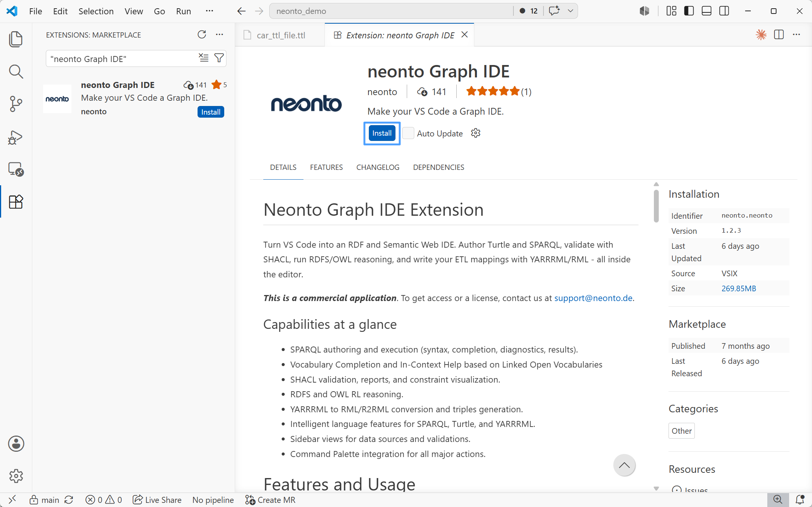Viewport: 812px width, 507px height.
Task: Open the Selection menu
Action: pyautogui.click(x=96, y=11)
